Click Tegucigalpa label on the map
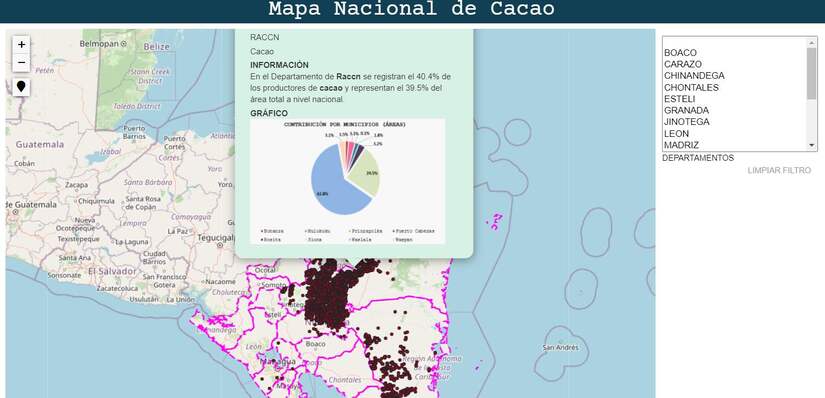This screenshot has height=398, width=825. point(216,238)
